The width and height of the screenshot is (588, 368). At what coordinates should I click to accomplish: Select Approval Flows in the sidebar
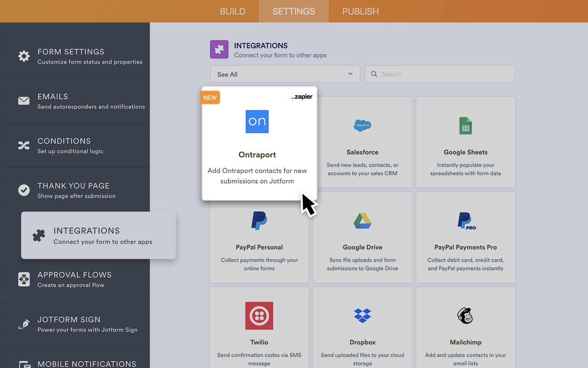(75, 279)
